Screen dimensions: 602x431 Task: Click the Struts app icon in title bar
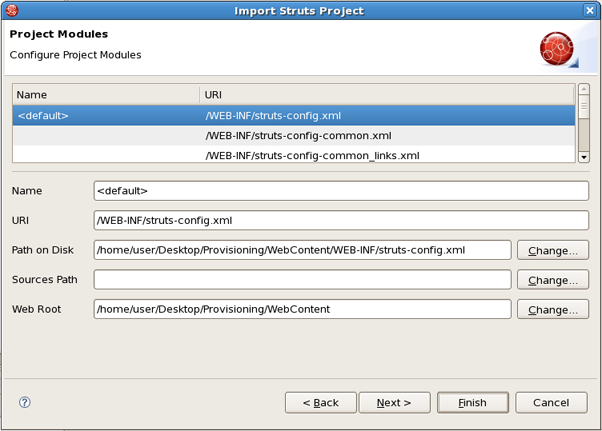click(12, 10)
